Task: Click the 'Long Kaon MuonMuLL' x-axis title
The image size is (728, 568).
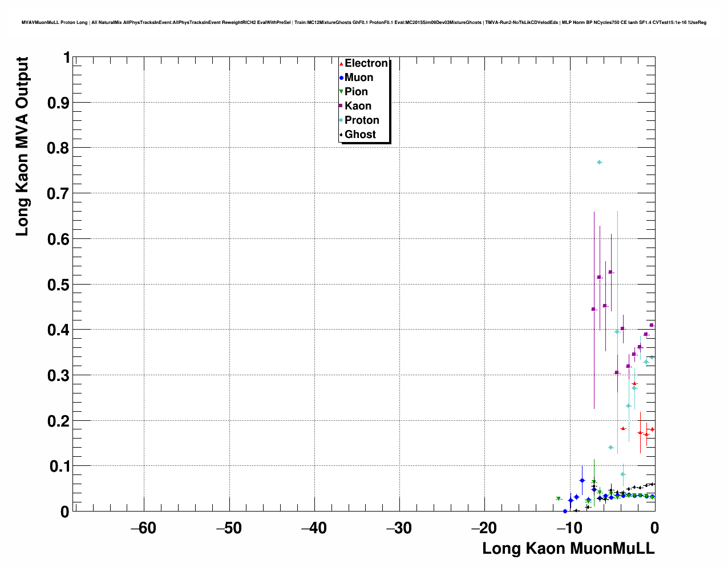Action: [x=568, y=549]
